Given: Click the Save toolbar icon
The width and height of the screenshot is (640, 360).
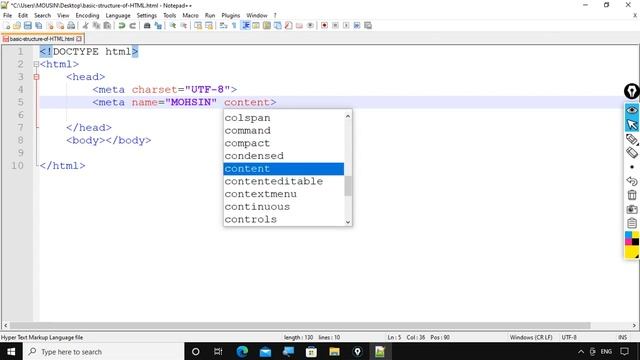Looking at the screenshot, I should [x=28, y=25].
